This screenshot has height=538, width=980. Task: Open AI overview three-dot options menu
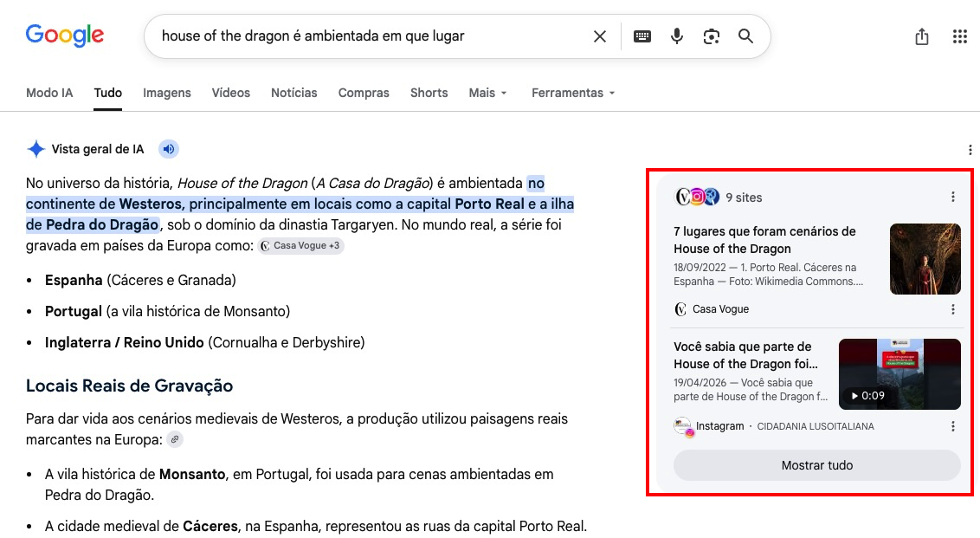(x=970, y=150)
